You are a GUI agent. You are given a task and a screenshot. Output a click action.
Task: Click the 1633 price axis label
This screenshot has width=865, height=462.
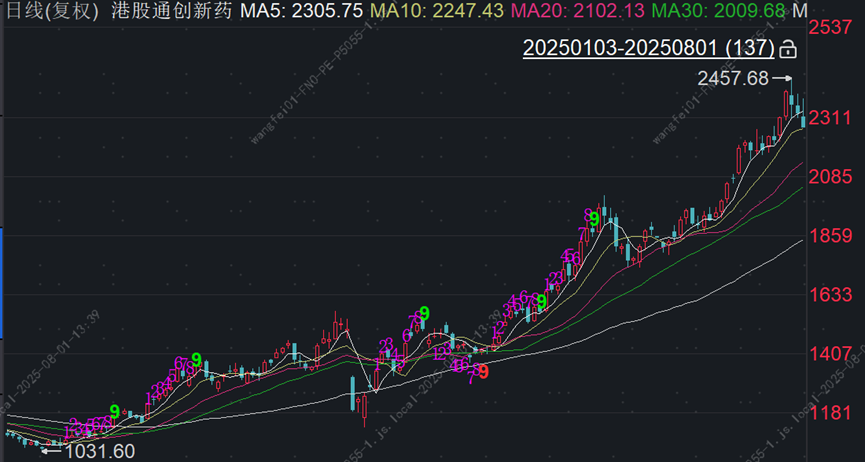pos(831,295)
